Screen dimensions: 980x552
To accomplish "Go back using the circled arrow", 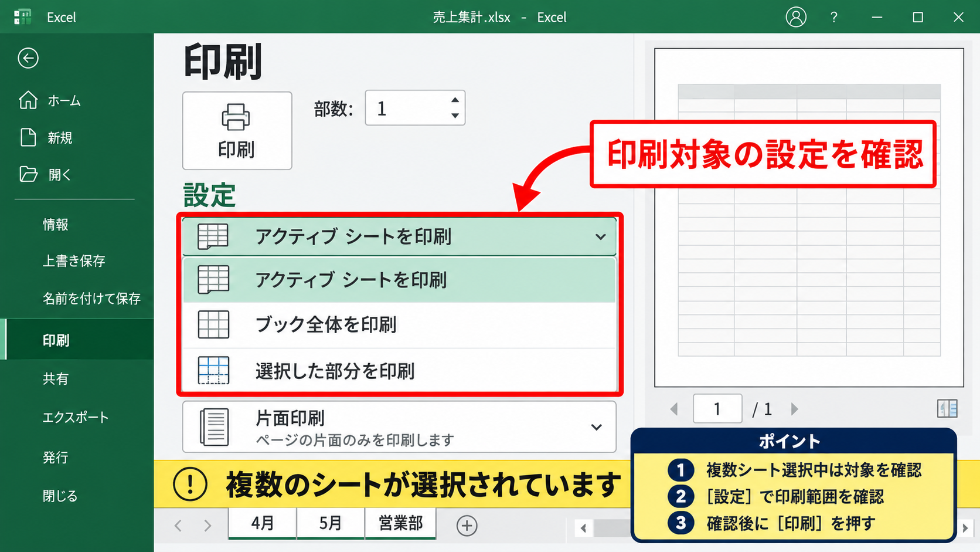I will click(28, 58).
